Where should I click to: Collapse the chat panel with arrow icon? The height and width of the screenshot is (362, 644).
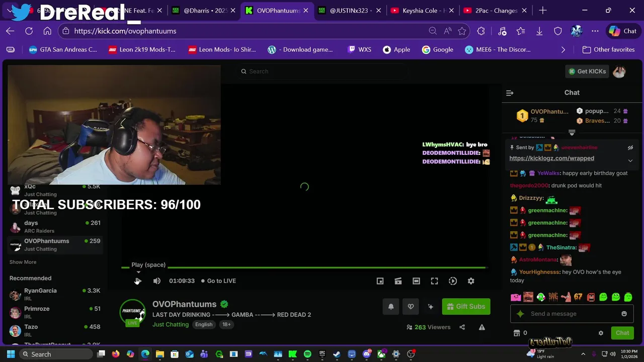tap(510, 93)
